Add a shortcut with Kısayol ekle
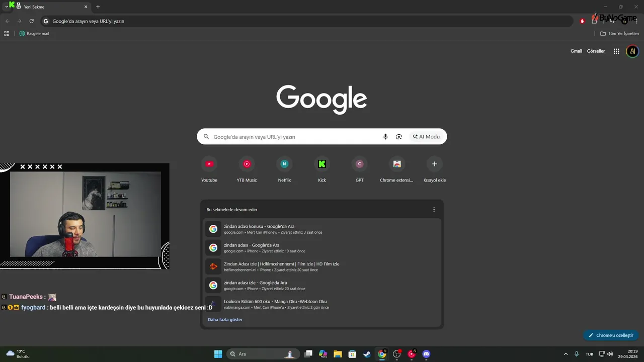 click(435, 170)
